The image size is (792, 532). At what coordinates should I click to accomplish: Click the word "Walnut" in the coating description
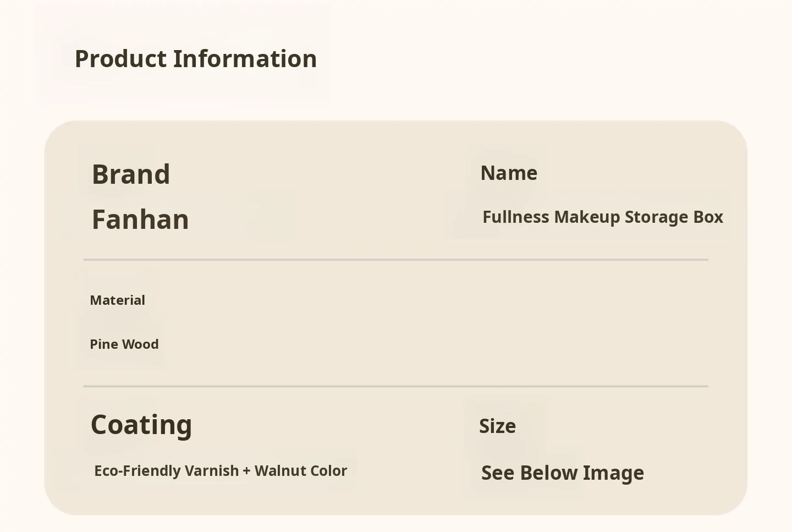[274, 471]
